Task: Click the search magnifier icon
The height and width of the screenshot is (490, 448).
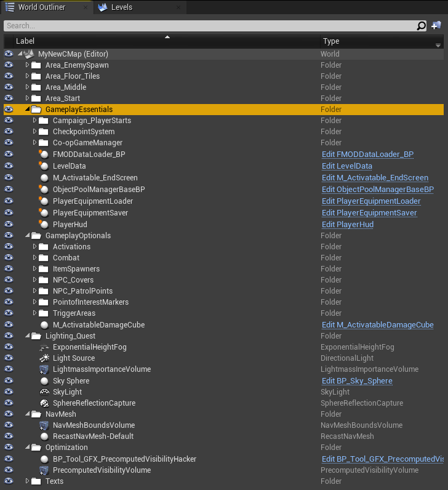Action: [x=422, y=26]
